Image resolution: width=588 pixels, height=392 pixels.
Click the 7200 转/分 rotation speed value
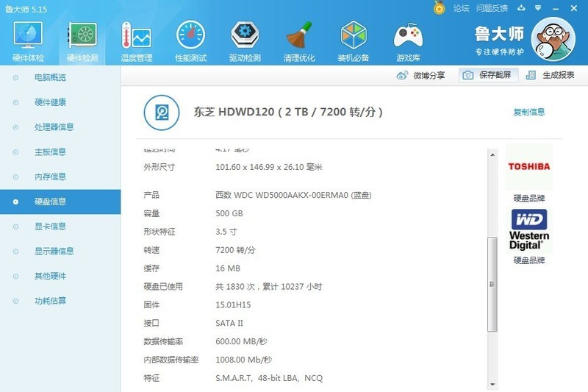coord(235,250)
